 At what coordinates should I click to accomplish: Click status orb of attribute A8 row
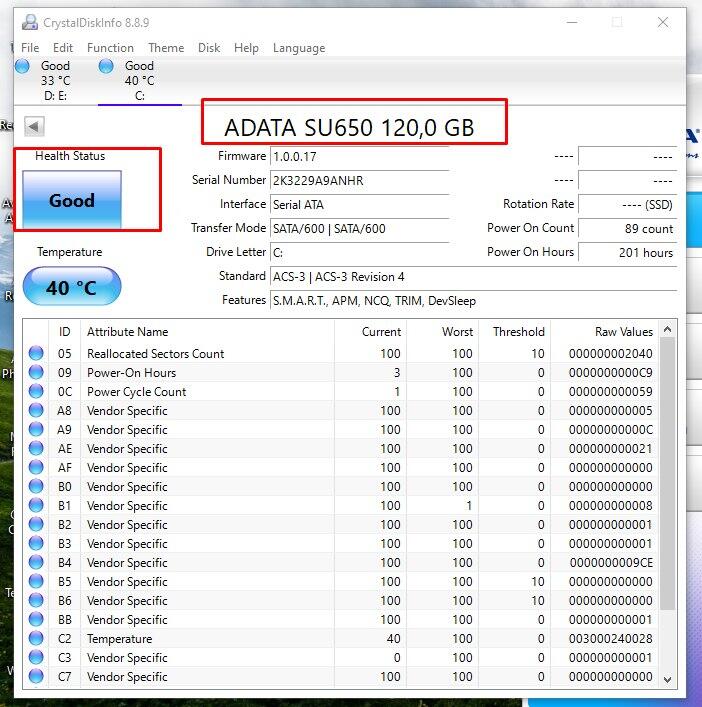click(x=36, y=410)
